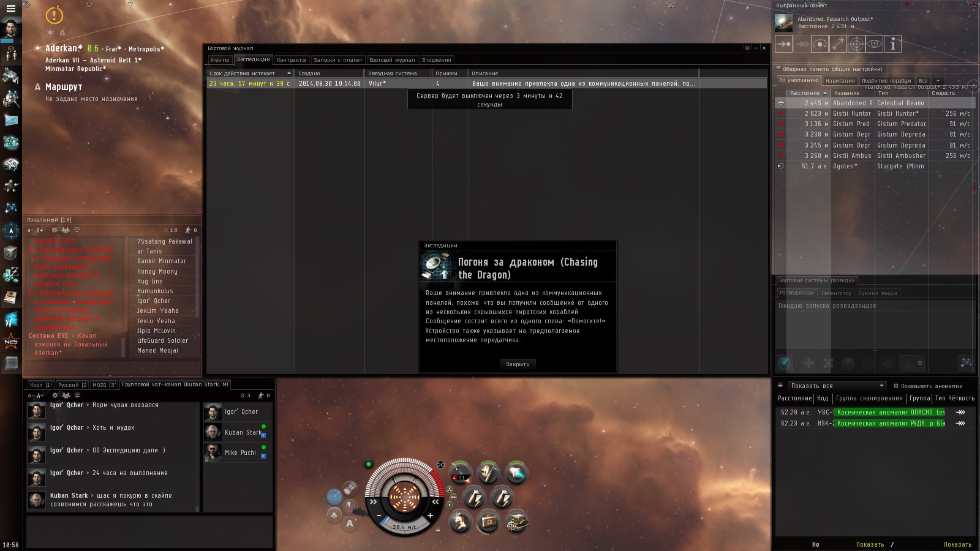
Task: Select the expedition row for Vilur system
Action: [x=486, y=83]
